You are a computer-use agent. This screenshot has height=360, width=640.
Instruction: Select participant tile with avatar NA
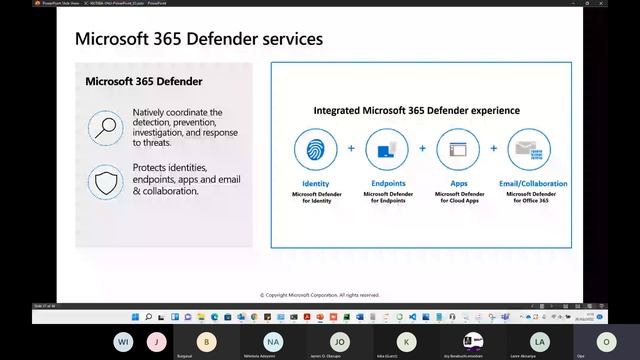(x=273, y=342)
